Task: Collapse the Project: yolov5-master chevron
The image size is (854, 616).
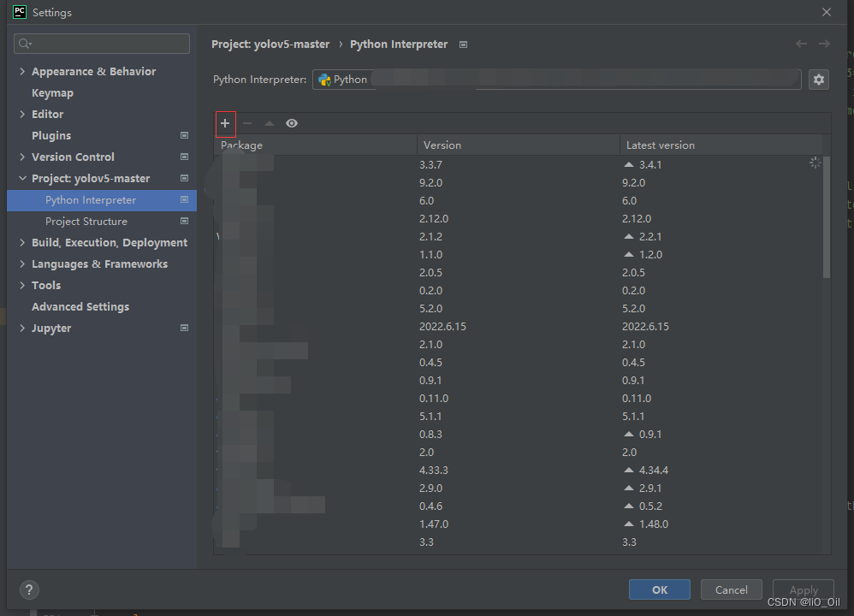Action: coord(22,178)
